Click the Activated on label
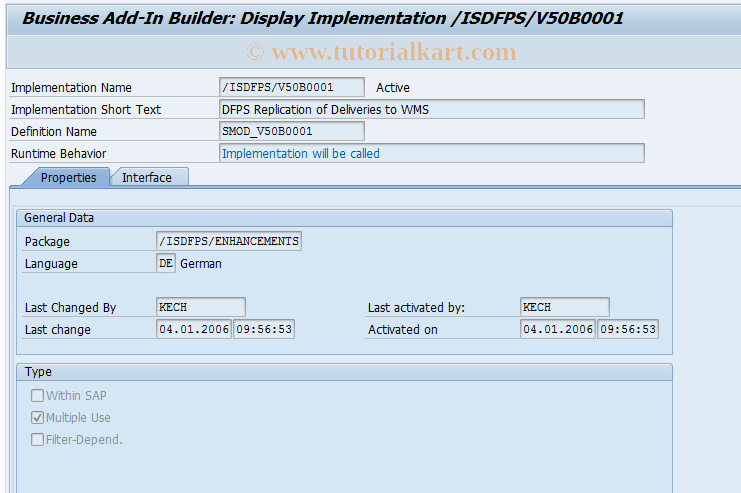 coord(403,329)
